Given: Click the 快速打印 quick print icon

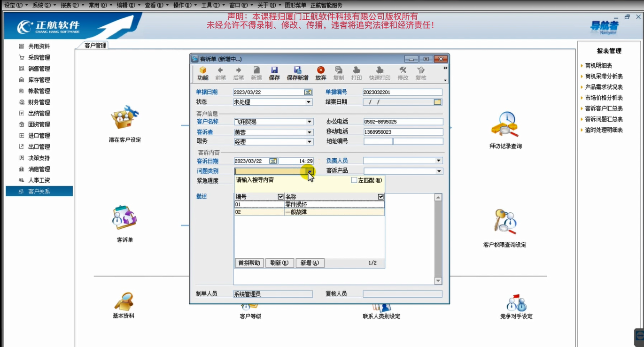Looking at the screenshot, I should [380, 73].
